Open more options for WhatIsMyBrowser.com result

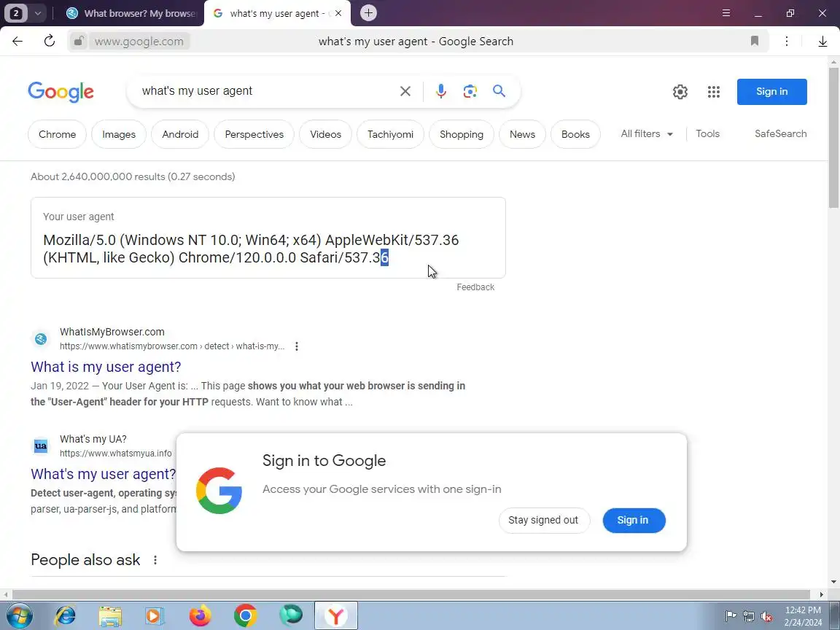[x=296, y=346]
